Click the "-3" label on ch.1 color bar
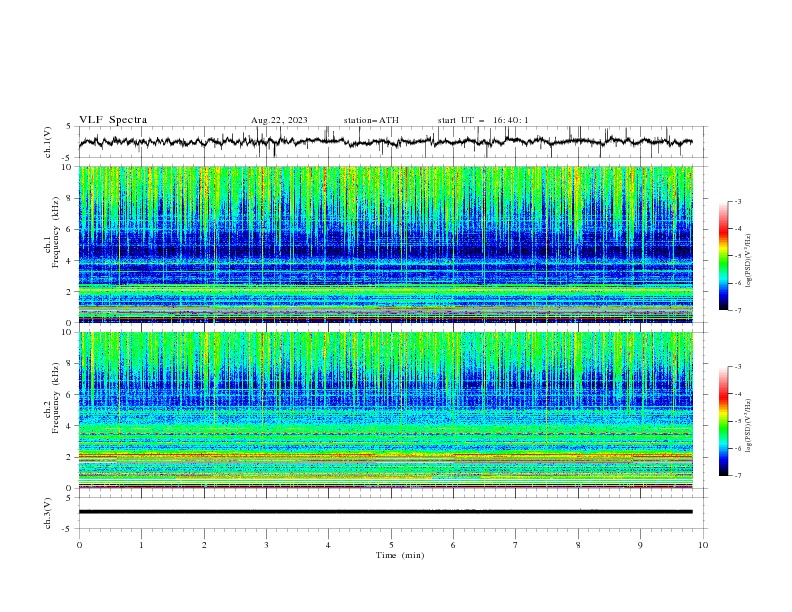The height and width of the screenshot is (612, 792). [737, 201]
